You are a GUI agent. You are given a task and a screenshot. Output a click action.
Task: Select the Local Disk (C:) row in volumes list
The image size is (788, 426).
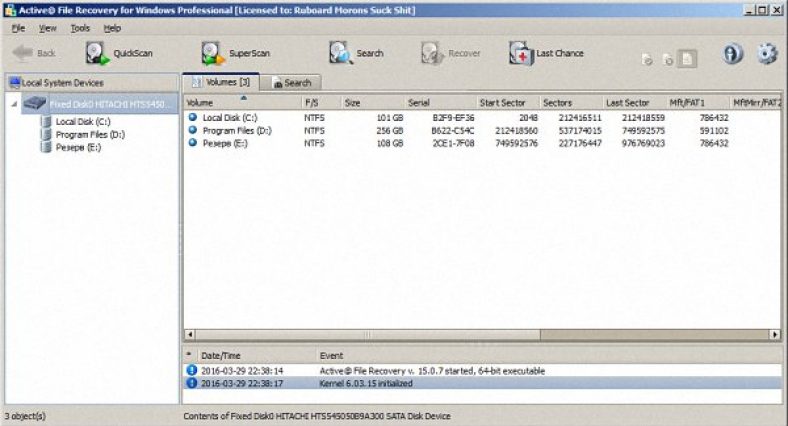coord(482,118)
